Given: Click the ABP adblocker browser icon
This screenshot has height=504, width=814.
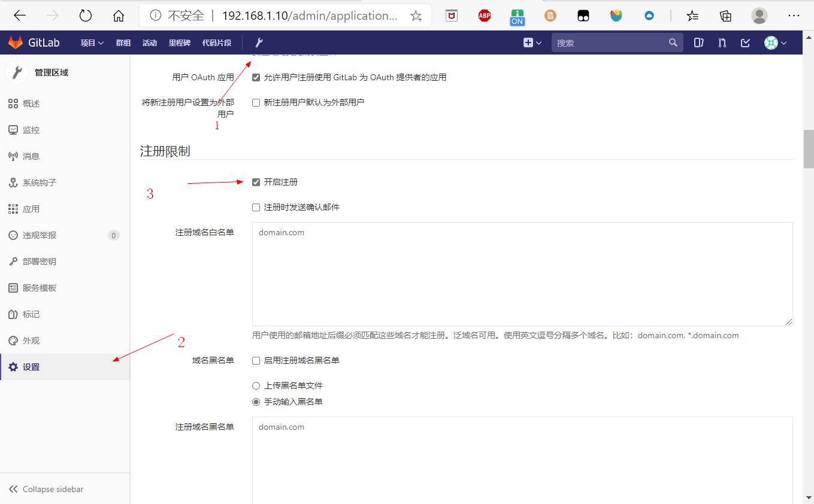Looking at the screenshot, I should tap(484, 16).
